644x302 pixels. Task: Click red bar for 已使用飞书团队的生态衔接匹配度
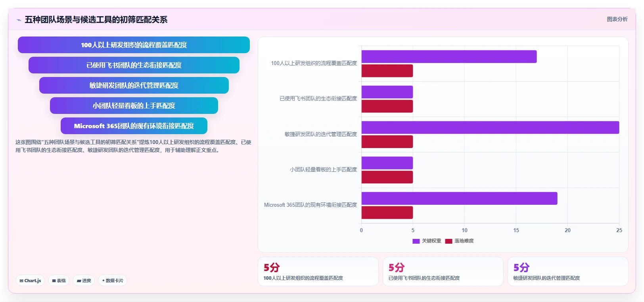[387, 106]
